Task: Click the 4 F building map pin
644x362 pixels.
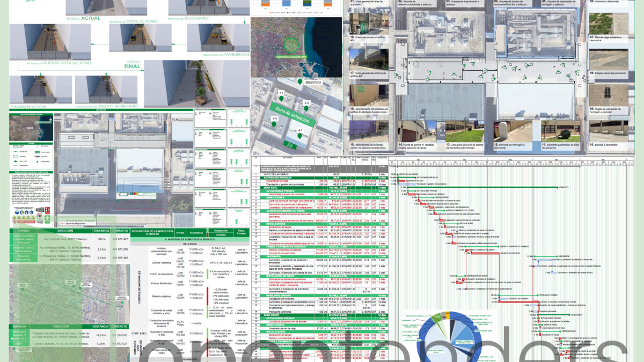Action: (300, 136)
